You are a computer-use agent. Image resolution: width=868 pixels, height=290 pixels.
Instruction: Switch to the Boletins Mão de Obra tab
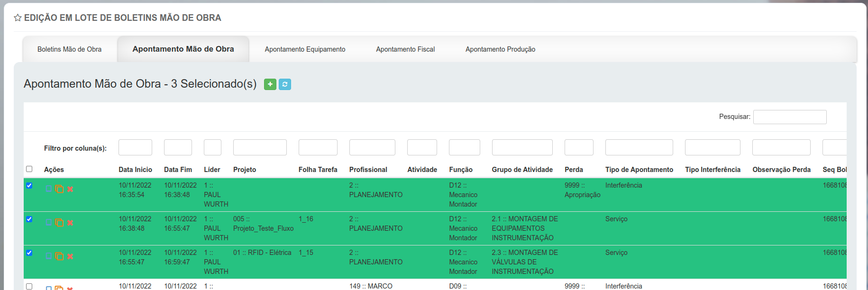pos(70,49)
